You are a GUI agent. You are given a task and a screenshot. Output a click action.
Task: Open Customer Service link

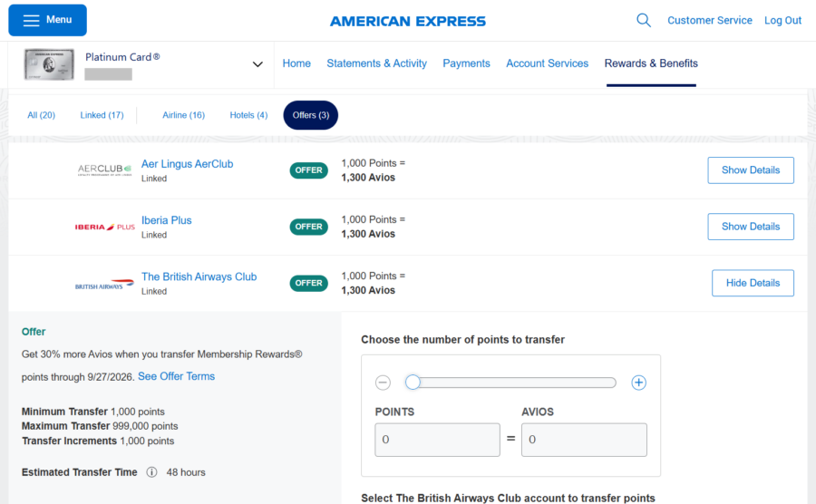point(709,20)
